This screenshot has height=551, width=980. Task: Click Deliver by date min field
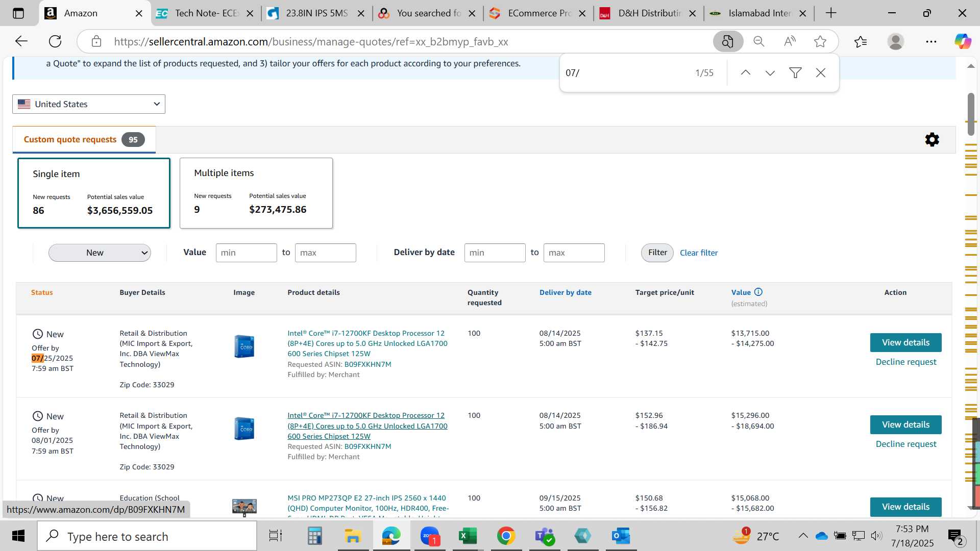495,253
